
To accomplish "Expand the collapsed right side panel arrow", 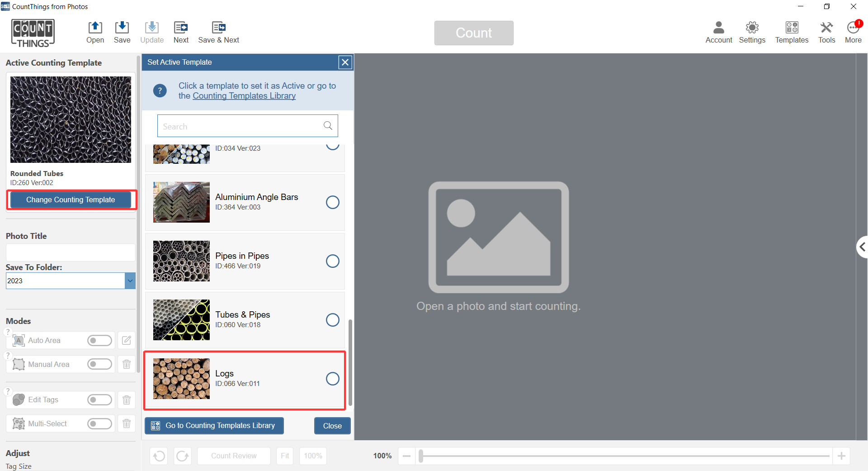I will [862, 247].
